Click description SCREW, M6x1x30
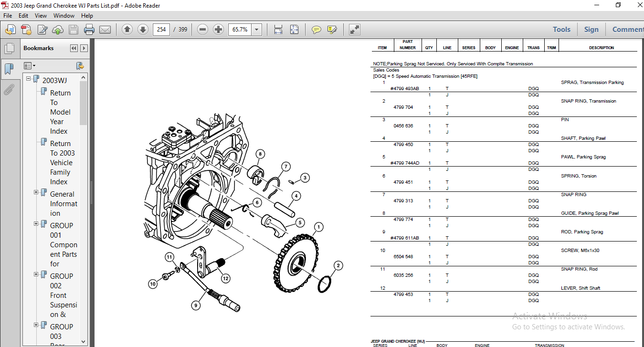The width and height of the screenshot is (644, 347). point(580,251)
